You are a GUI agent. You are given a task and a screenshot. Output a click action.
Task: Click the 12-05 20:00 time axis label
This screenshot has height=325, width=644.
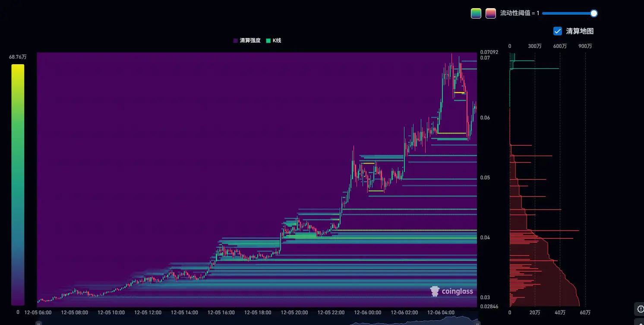(x=295, y=312)
